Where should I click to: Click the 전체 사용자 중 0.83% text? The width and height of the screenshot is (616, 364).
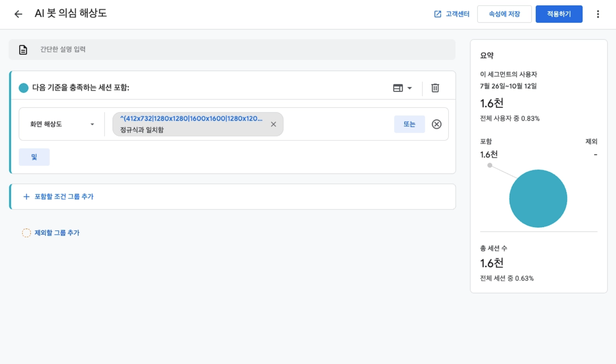click(x=510, y=119)
